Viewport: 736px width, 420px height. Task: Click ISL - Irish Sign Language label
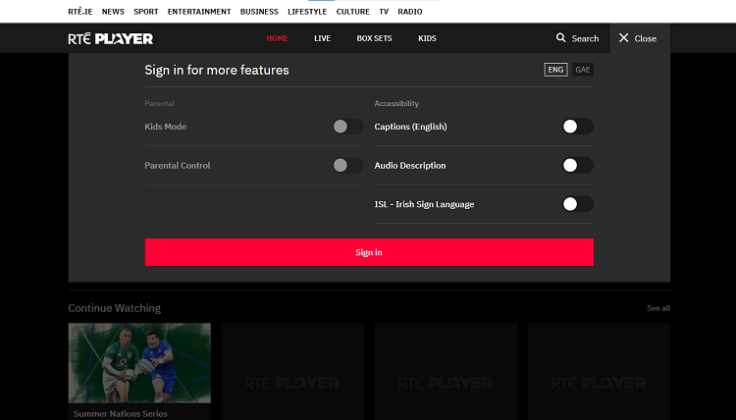(x=424, y=205)
